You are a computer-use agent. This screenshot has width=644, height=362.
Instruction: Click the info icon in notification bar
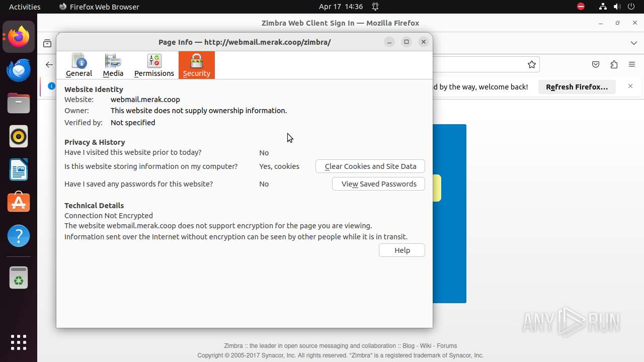coord(51,86)
